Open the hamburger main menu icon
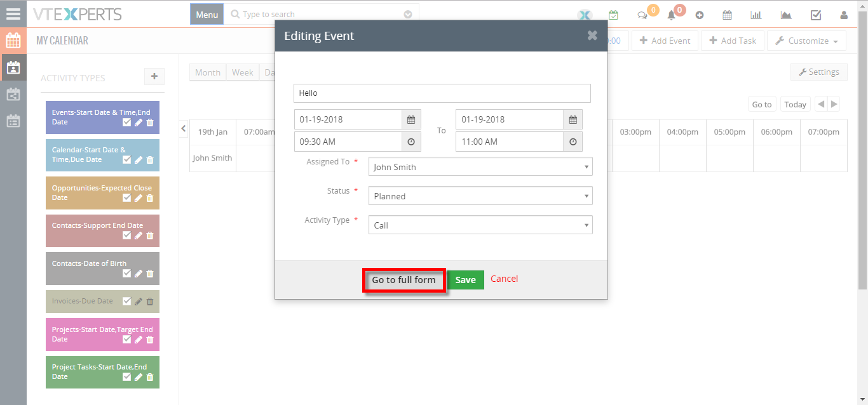868x405 pixels. [x=13, y=13]
